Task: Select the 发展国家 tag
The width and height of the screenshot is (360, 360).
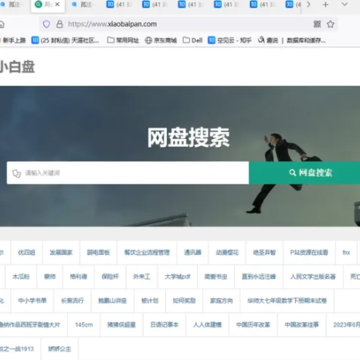Action: point(61,252)
